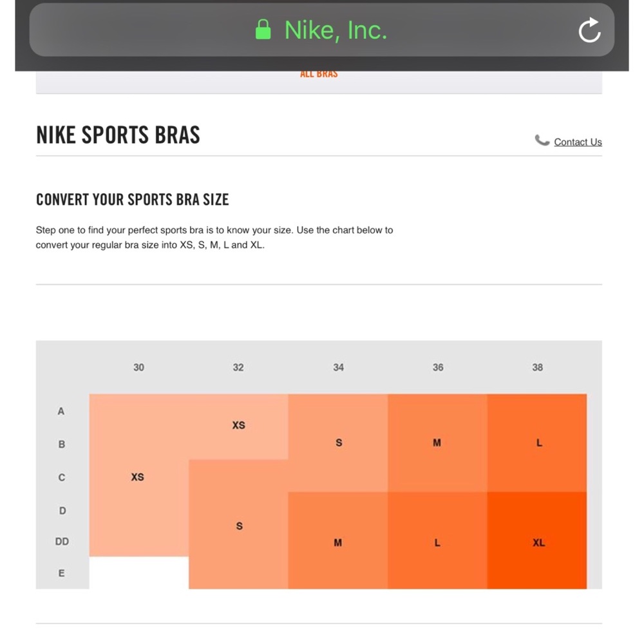
Task: Select the S cell under band 32
Action: click(239, 526)
